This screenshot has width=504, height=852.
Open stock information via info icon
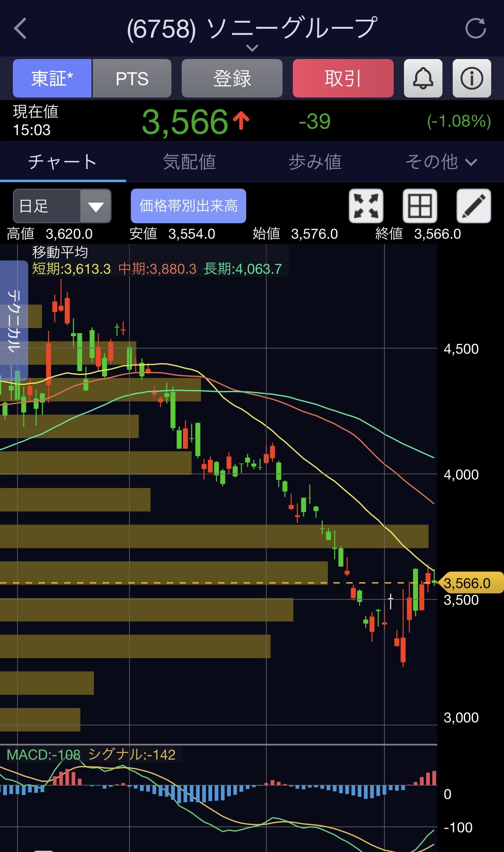click(x=472, y=78)
